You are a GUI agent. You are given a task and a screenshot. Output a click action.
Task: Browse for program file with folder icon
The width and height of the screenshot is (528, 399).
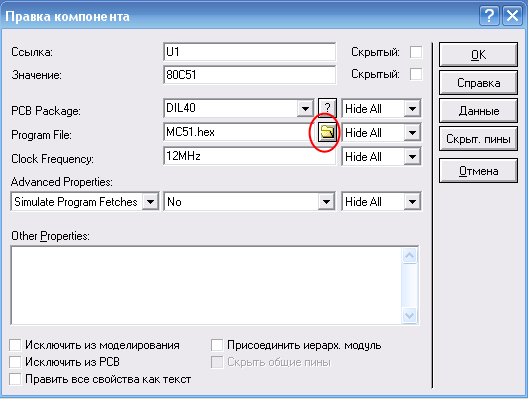(327, 132)
